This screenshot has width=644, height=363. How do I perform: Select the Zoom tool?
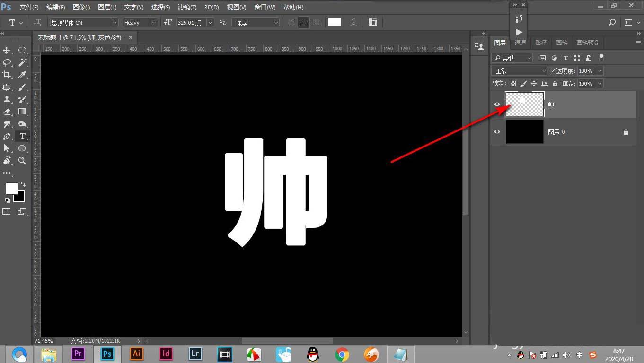22,161
